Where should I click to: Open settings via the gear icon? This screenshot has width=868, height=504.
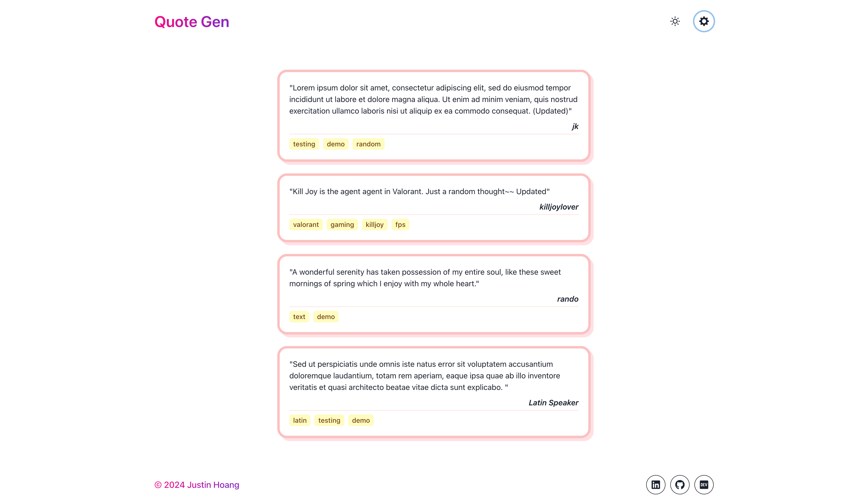[704, 21]
